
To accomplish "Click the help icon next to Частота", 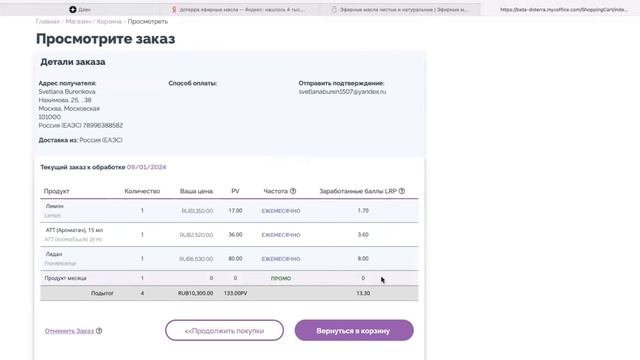I will [293, 191].
